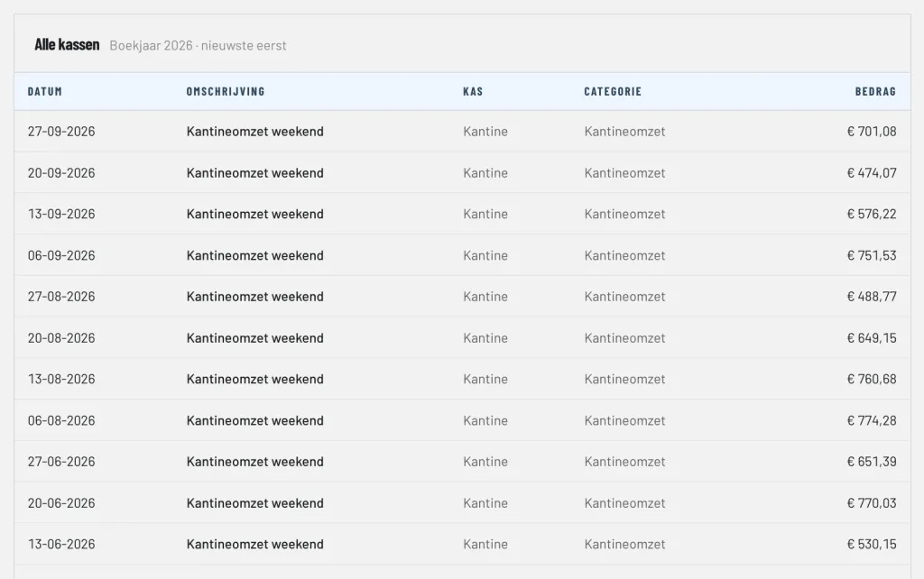Select date 06-09-2026

[x=61, y=255]
